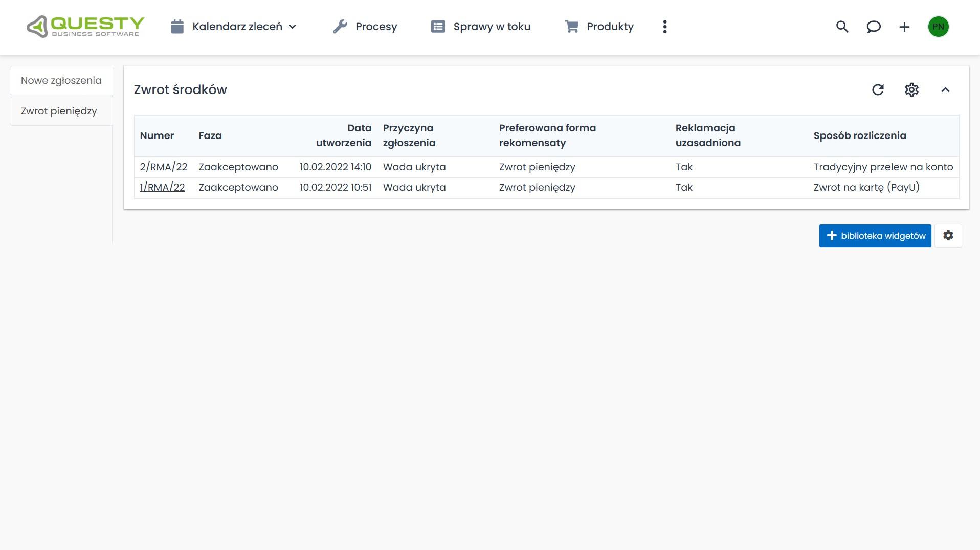Click Tradycyjny przelew na konto cell
This screenshot has height=550, width=980.
pyautogui.click(x=883, y=167)
